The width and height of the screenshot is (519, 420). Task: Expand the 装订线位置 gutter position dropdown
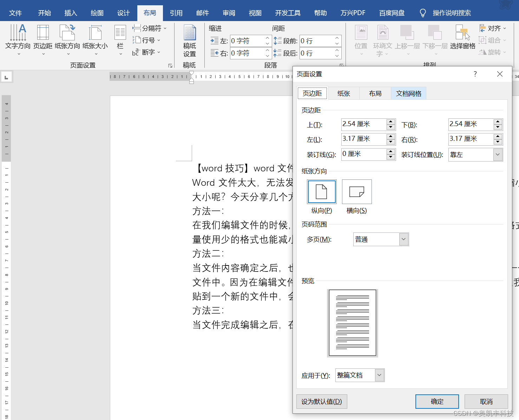(498, 155)
